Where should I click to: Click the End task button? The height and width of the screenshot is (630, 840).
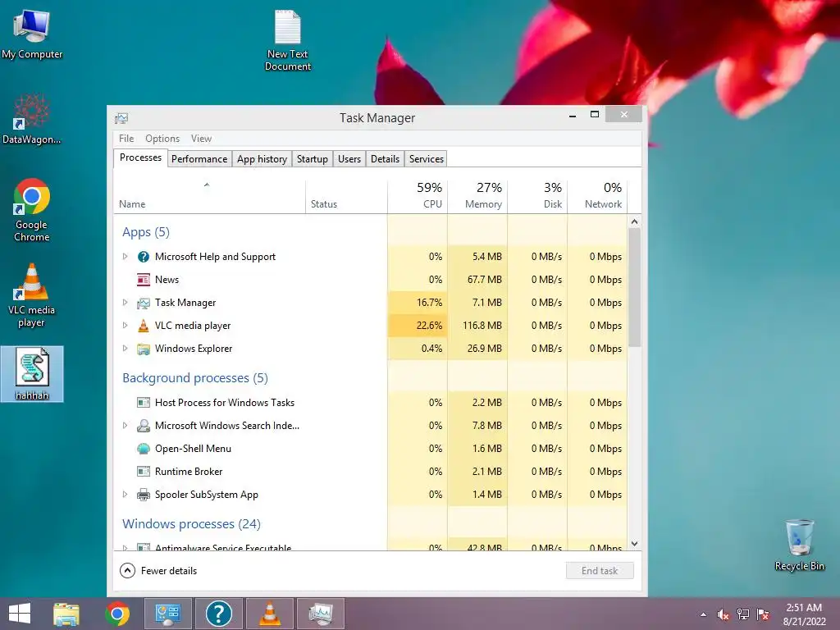(x=600, y=571)
